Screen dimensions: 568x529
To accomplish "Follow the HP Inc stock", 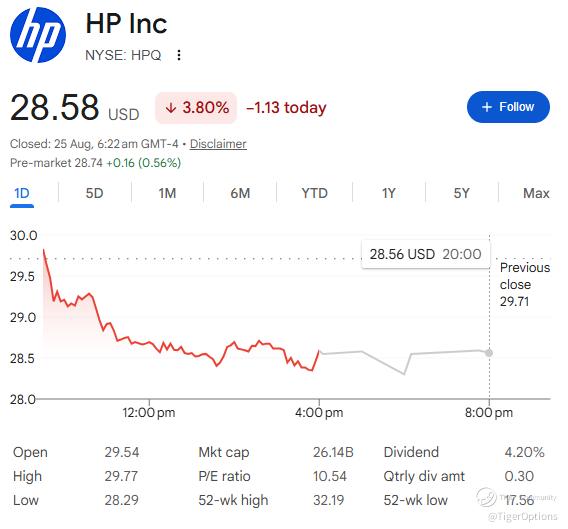I will click(x=508, y=107).
